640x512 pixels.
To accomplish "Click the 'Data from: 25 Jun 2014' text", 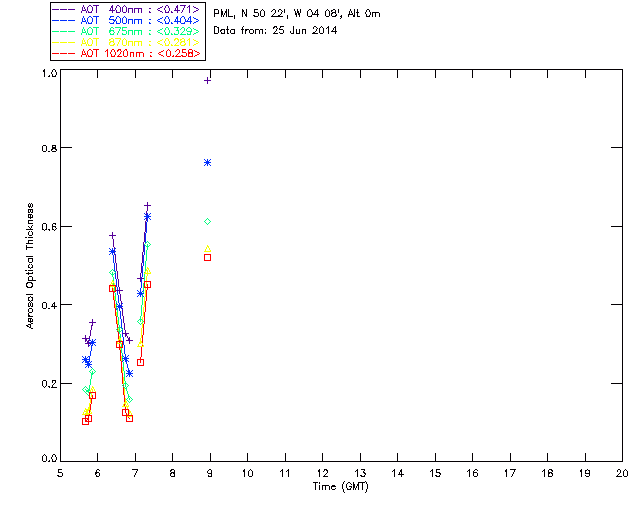I will coord(276,31).
